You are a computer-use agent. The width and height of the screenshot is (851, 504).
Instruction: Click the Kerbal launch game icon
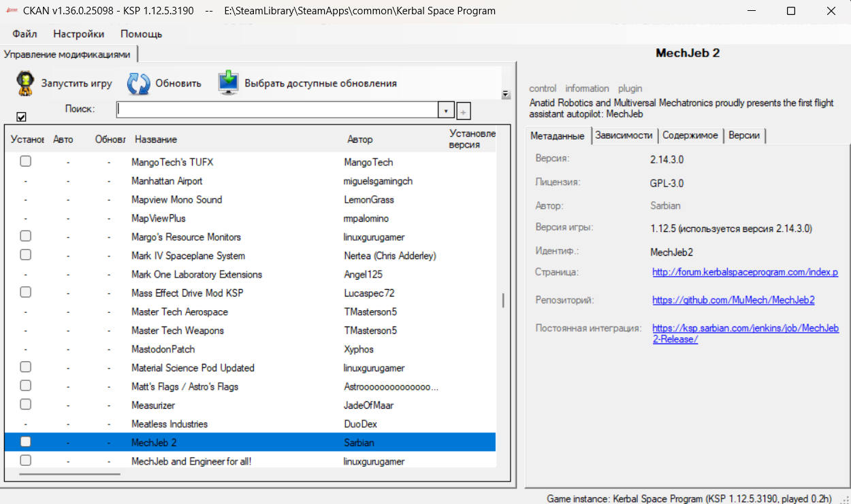click(x=25, y=83)
